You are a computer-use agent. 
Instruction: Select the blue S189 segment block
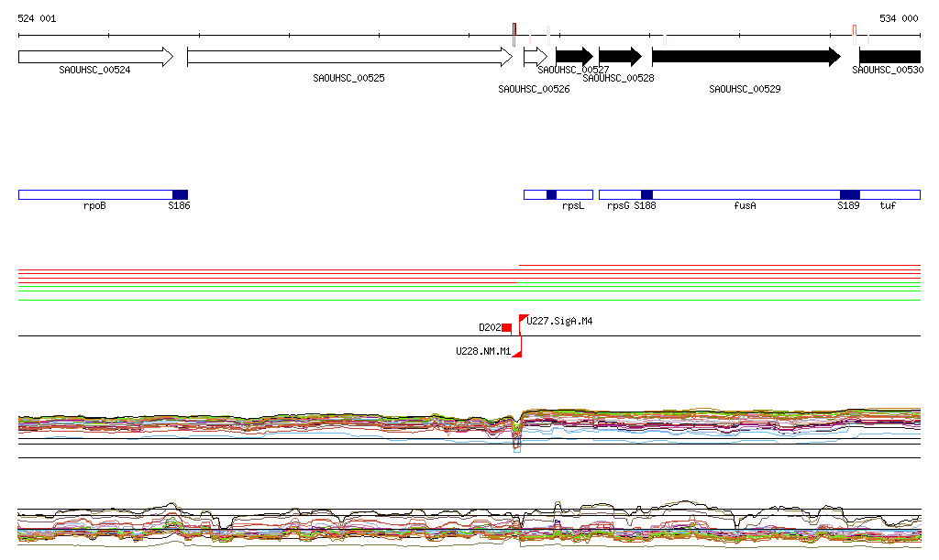tap(850, 194)
